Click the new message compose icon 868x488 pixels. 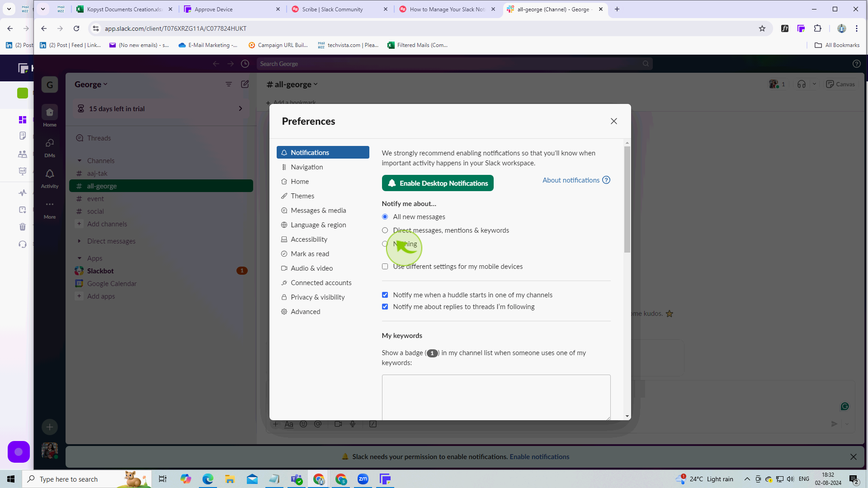[x=245, y=84]
